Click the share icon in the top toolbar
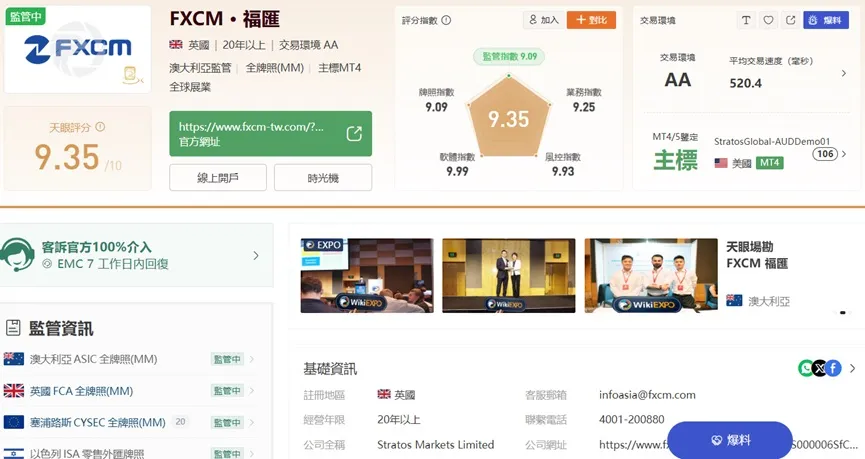 (791, 20)
